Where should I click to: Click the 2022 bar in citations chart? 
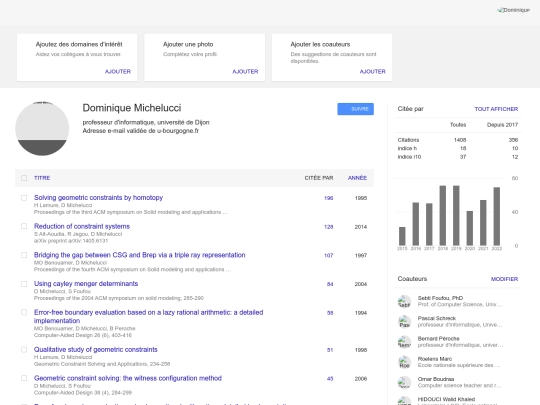(x=497, y=216)
